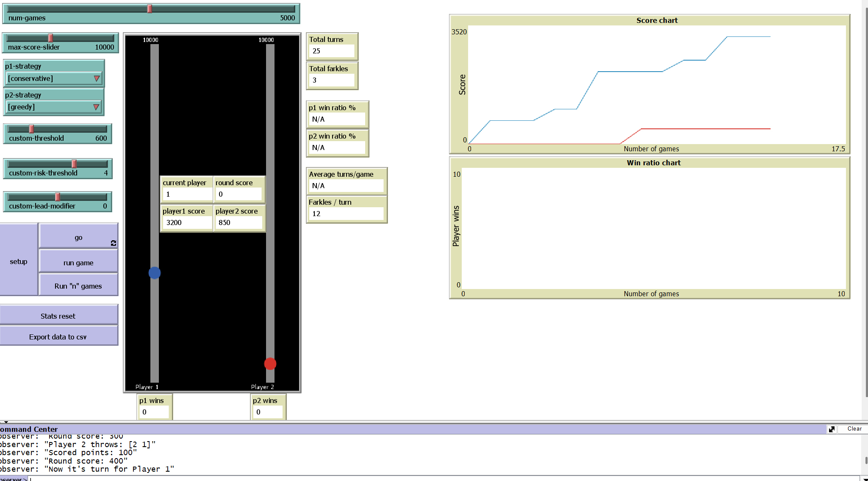Click the observer command input field
The width and height of the screenshot is (868, 481).
[x=424, y=478]
